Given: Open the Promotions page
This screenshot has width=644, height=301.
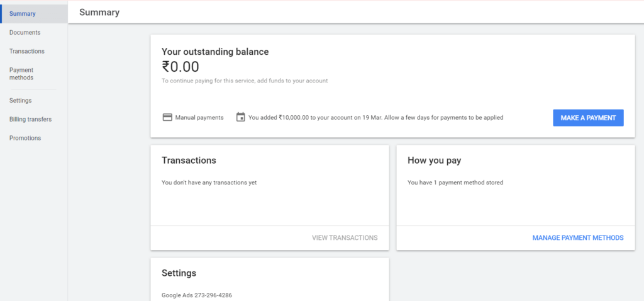Looking at the screenshot, I should (25, 138).
